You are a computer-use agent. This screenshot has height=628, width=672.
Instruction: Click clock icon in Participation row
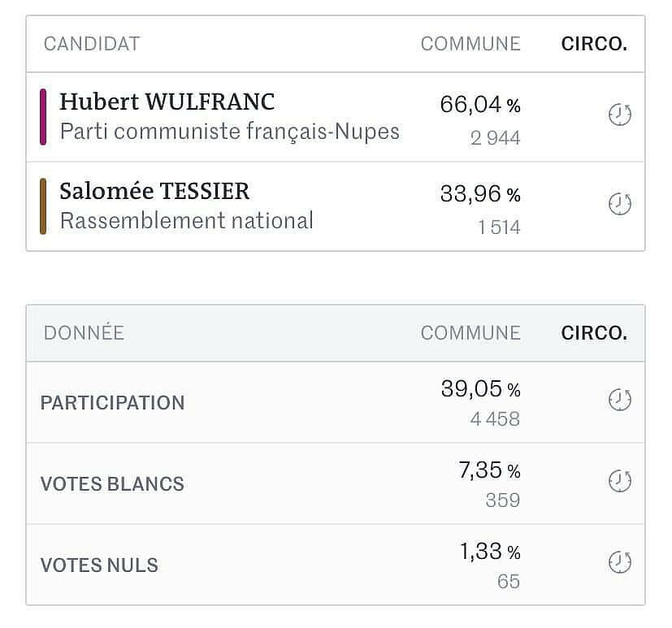pos(620,400)
